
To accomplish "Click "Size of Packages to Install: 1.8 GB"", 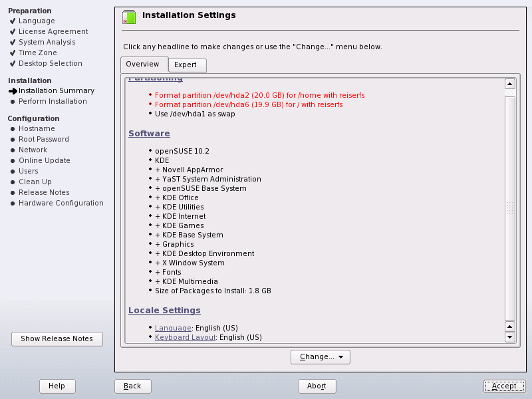I will (x=213, y=291).
